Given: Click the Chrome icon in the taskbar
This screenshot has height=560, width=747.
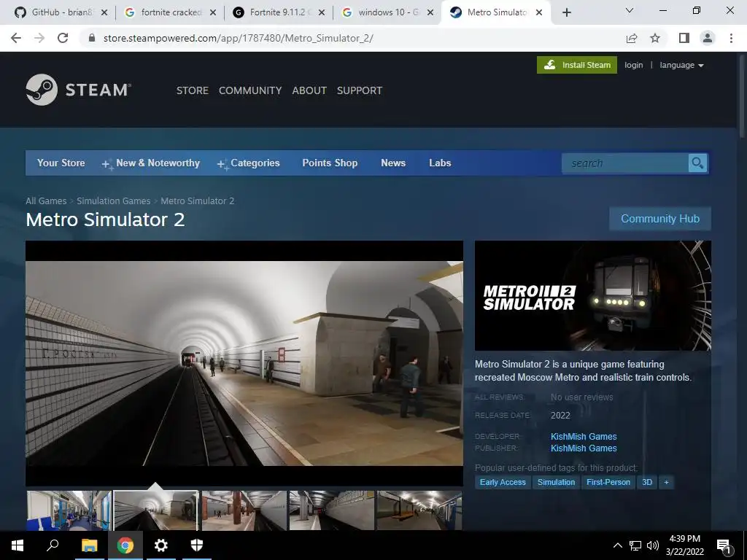Looking at the screenshot, I should pos(125,545).
